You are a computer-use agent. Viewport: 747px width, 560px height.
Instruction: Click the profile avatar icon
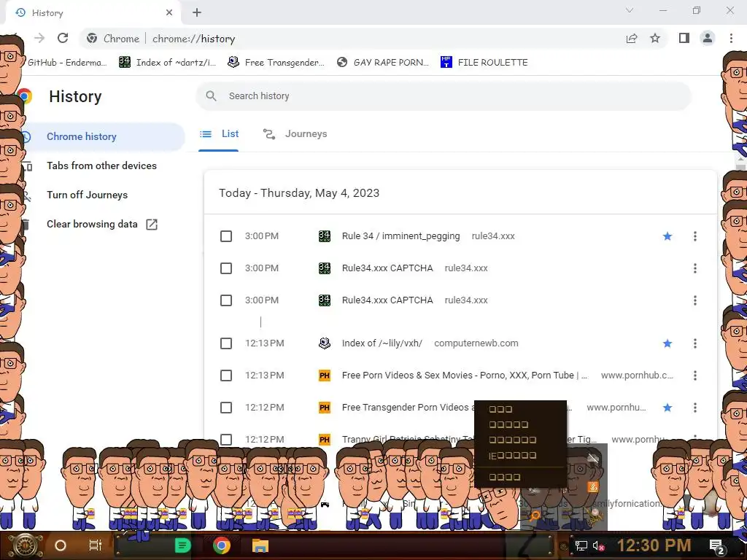point(708,38)
